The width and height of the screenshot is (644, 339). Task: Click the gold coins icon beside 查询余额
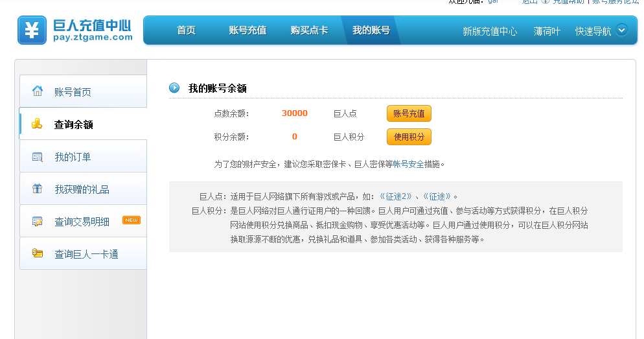pyautogui.click(x=38, y=124)
